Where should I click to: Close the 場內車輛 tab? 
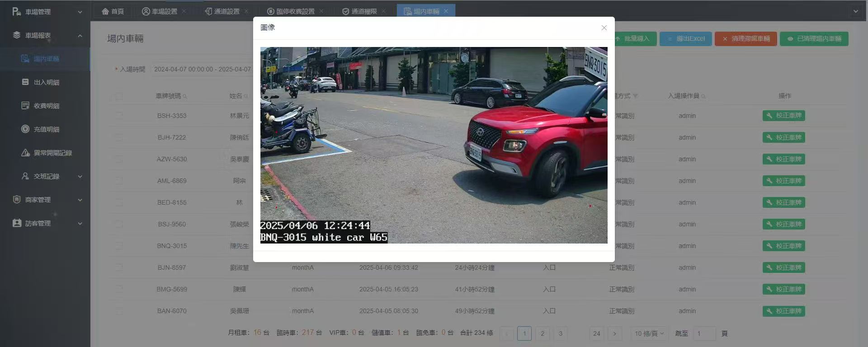[x=446, y=11]
